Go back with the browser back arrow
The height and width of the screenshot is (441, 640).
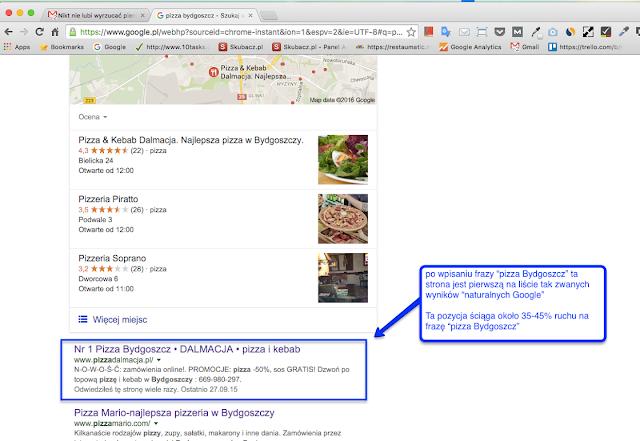click(9, 32)
